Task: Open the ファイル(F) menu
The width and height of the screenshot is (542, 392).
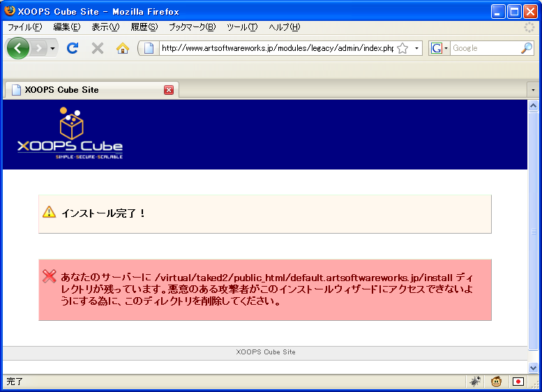Action: click(x=24, y=27)
